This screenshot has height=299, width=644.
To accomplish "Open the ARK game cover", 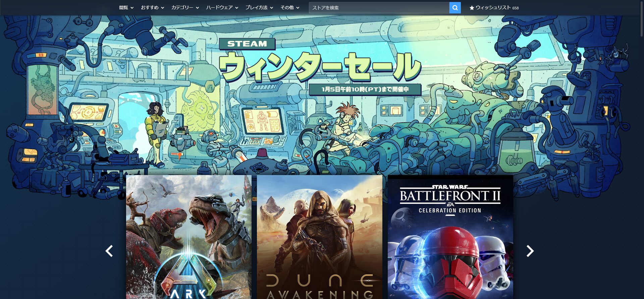I will coord(189,237).
